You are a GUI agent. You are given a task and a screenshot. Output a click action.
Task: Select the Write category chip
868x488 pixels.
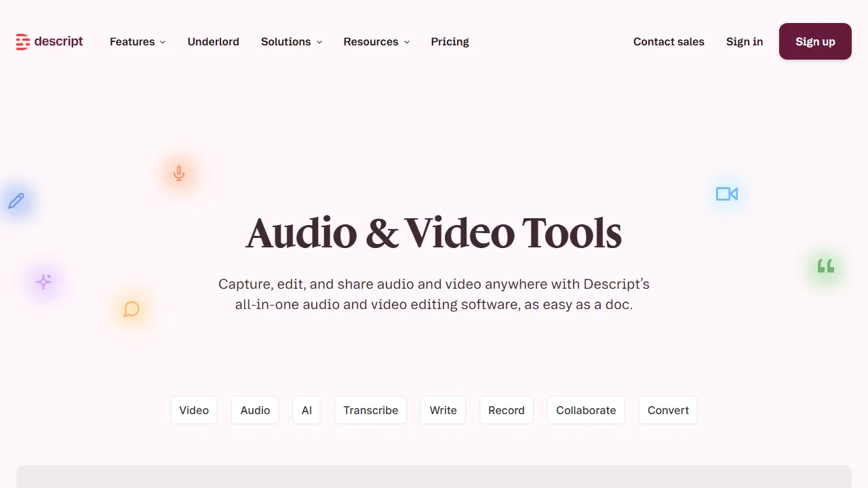tap(443, 410)
